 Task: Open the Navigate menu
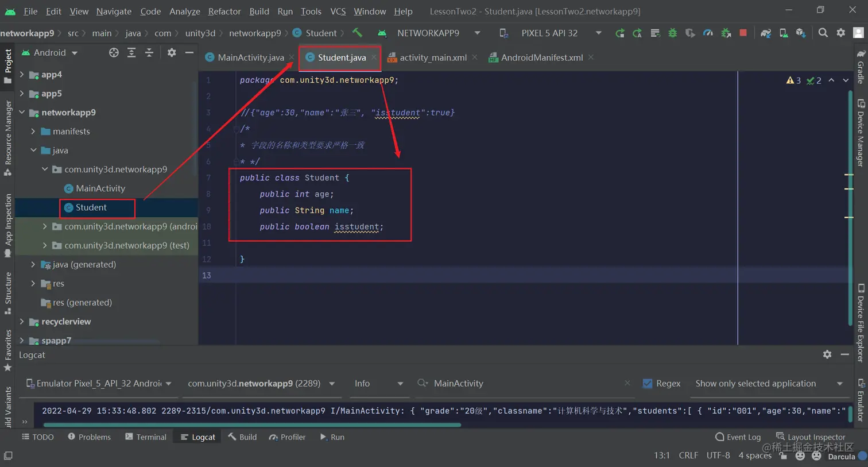[x=114, y=11]
